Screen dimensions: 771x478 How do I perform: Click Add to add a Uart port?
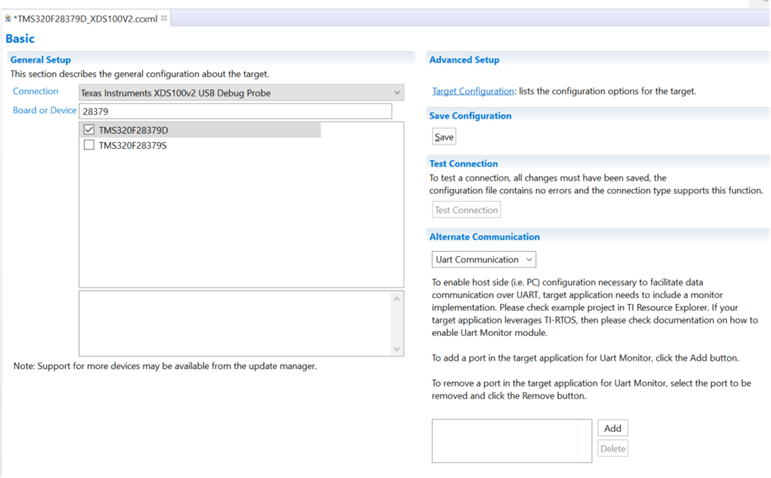[x=612, y=428]
